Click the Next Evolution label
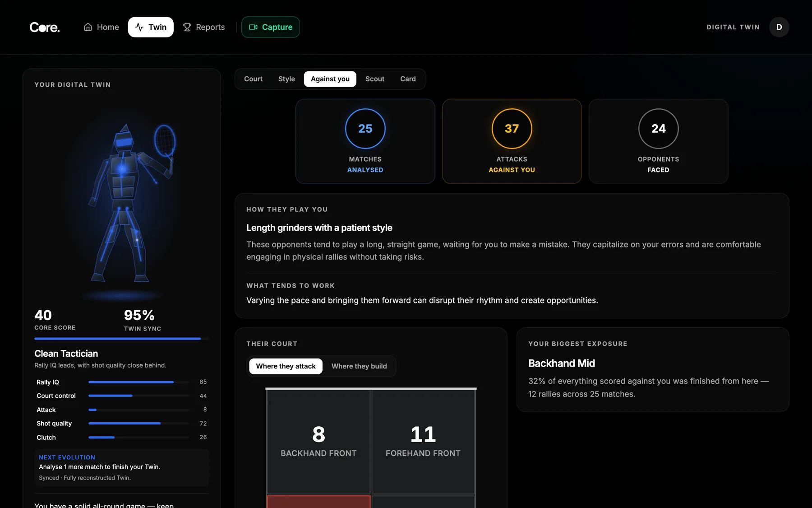 pos(67,457)
